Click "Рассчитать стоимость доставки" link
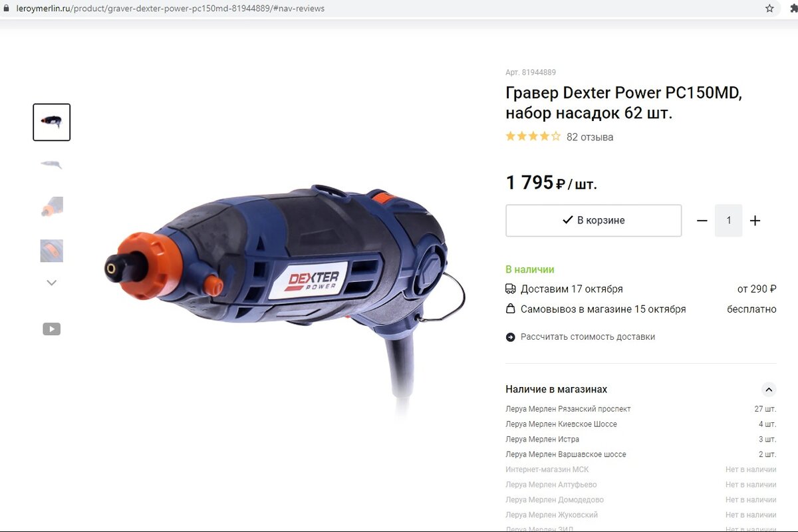 587,337
